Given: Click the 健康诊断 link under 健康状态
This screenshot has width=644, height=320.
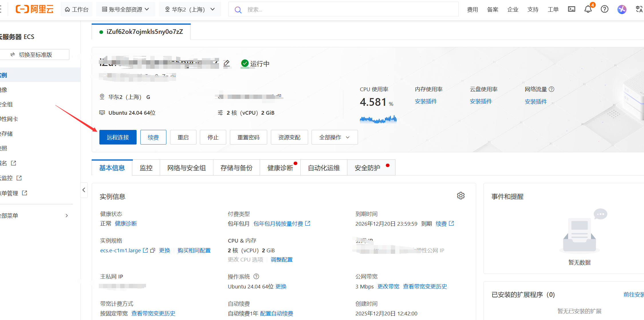Looking at the screenshot, I should (x=126, y=223).
